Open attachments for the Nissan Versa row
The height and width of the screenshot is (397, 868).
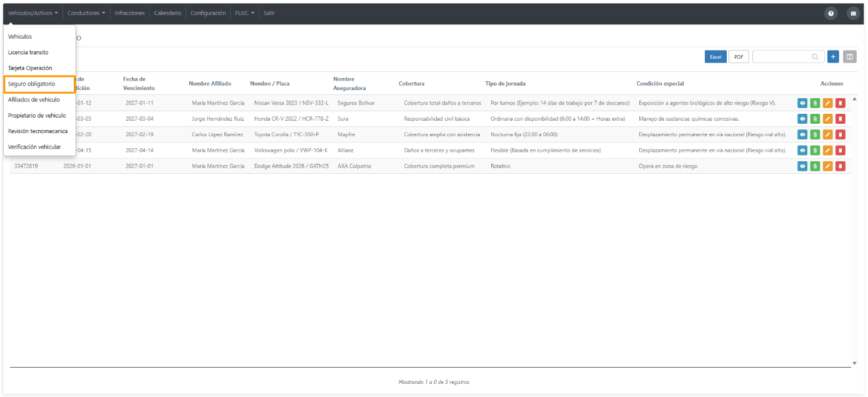(815, 103)
